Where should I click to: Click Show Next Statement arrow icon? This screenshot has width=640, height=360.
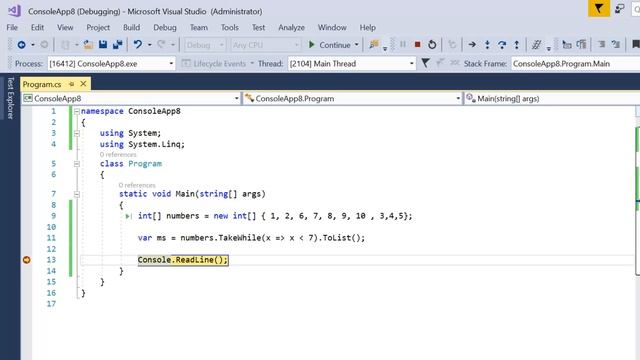[472, 44]
